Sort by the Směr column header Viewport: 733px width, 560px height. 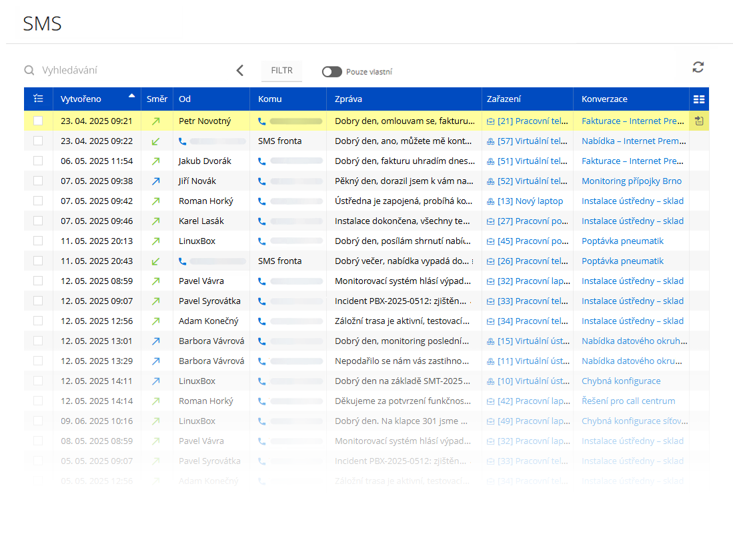[157, 99]
